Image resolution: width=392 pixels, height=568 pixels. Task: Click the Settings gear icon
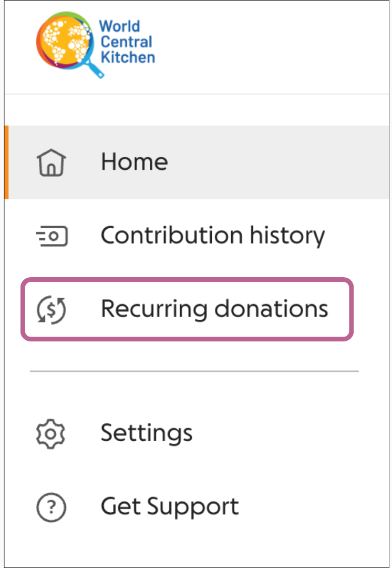(x=50, y=434)
